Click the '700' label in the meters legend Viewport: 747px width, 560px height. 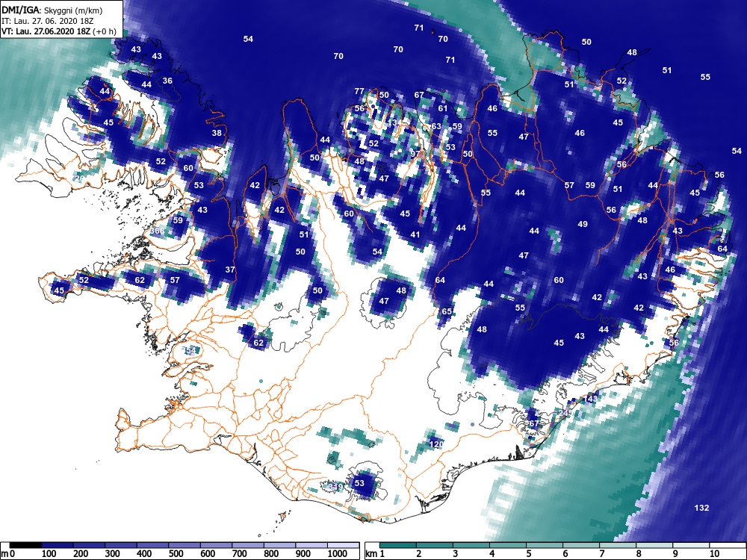240,554
